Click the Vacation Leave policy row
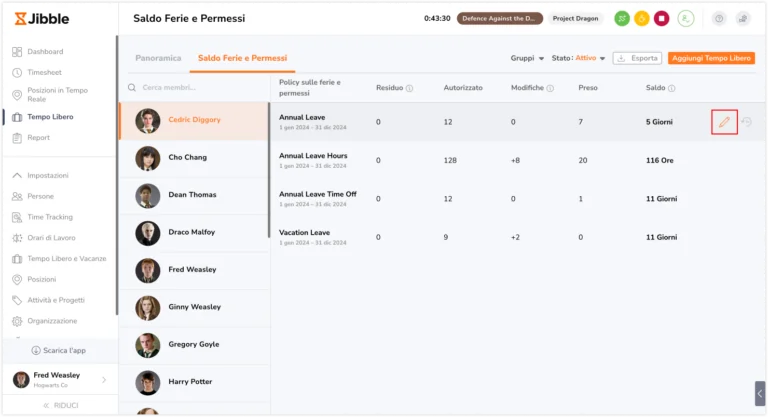 pyautogui.click(x=517, y=237)
